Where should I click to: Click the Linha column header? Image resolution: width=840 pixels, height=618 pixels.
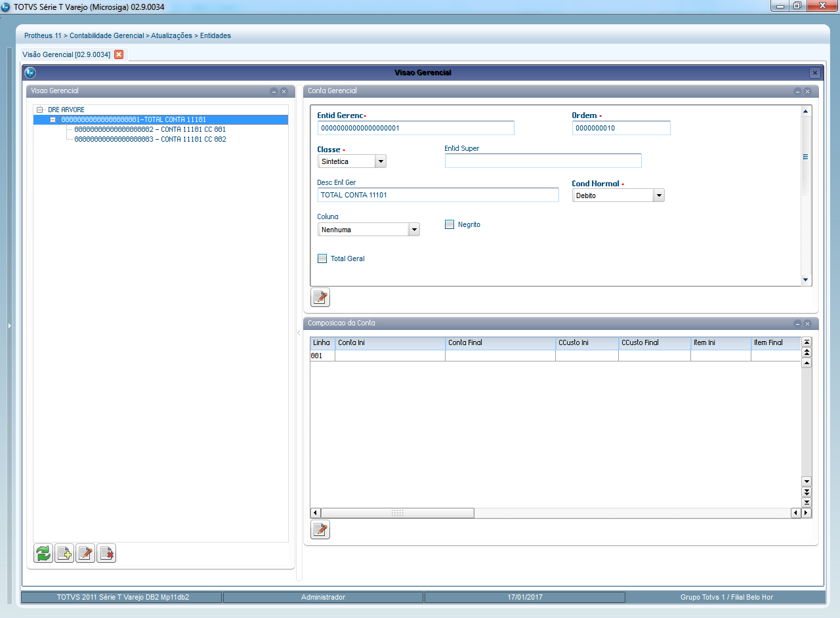(322, 343)
